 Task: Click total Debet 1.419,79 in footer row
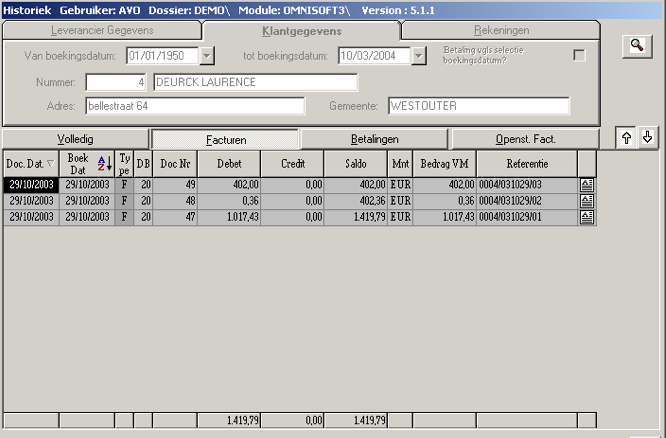(x=229, y=421)
